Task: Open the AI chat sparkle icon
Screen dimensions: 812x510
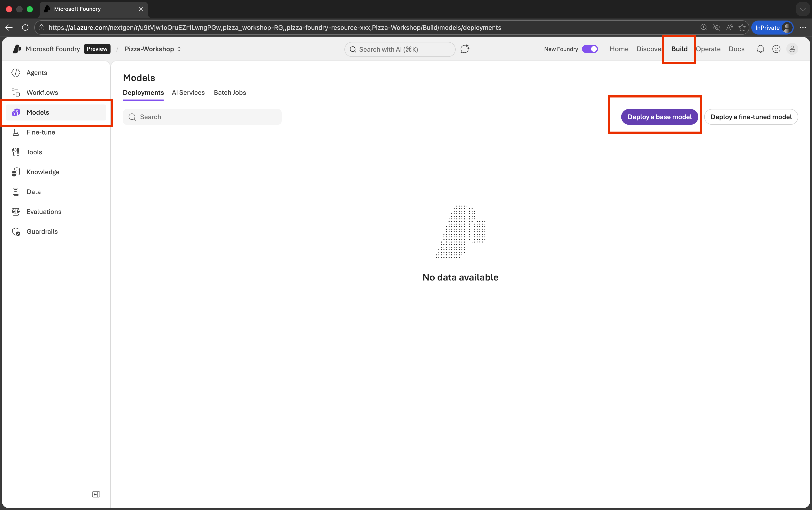Action: tap(465, 49)
